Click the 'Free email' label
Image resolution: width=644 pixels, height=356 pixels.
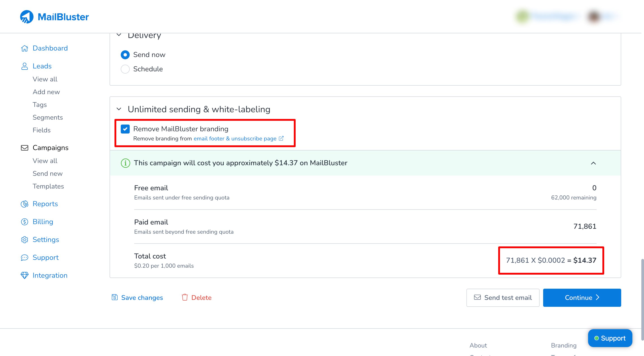(x=151, y=188)
